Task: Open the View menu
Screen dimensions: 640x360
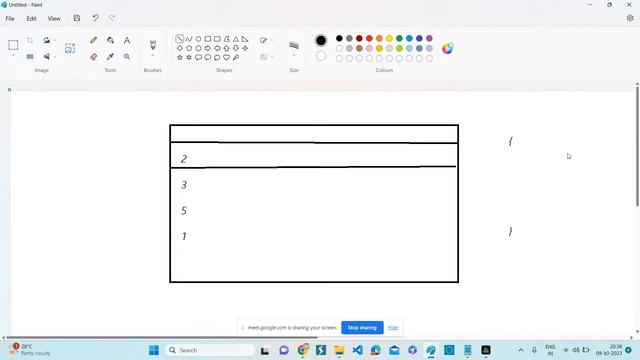Action: (54, 18)
